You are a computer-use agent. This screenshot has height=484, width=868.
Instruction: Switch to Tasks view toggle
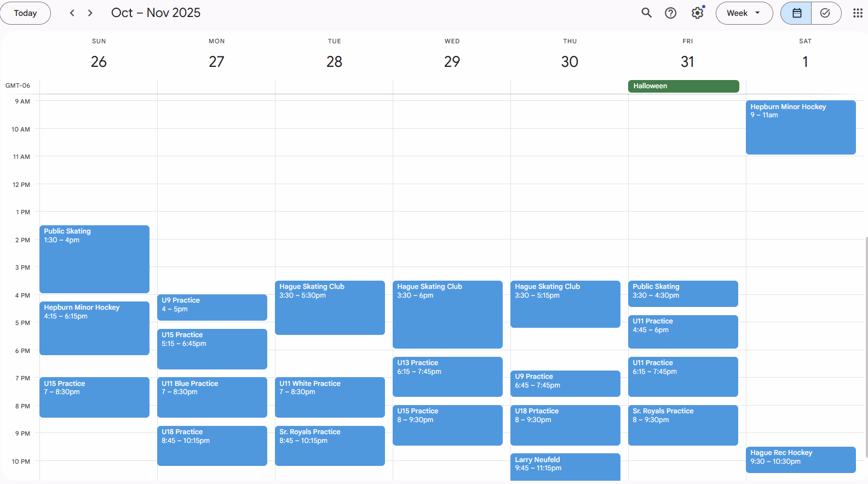(x=825, y=13)
